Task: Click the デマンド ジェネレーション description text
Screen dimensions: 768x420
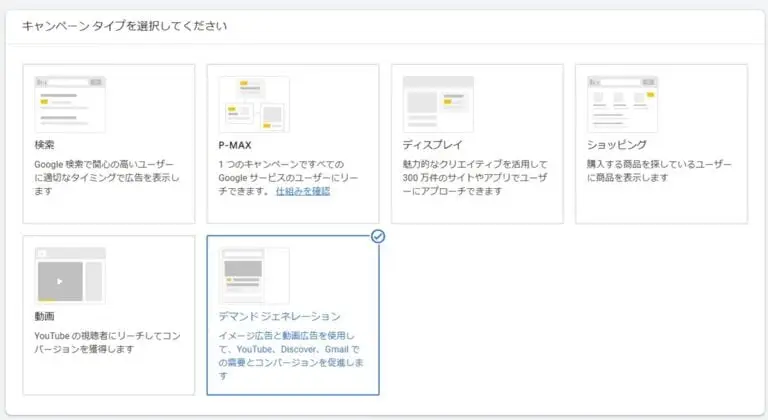Action: click(x=291, y=356)
